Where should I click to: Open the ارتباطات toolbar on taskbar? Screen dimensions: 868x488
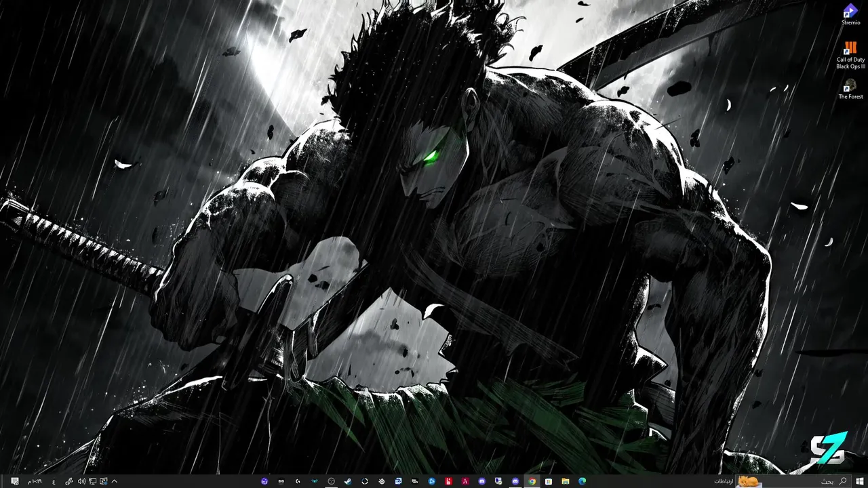coord(724,481)
